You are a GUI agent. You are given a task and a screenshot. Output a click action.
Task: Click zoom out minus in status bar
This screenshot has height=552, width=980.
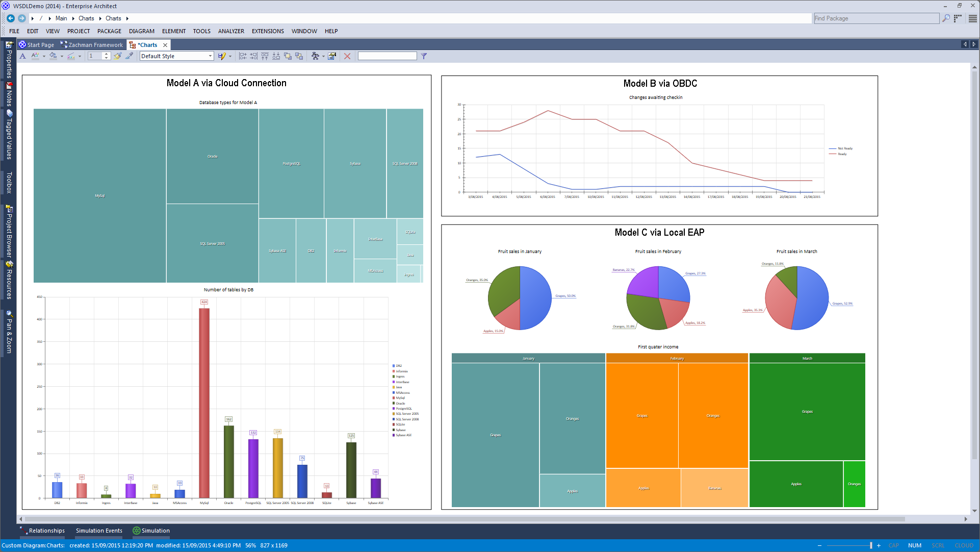[x=819, y=545]
